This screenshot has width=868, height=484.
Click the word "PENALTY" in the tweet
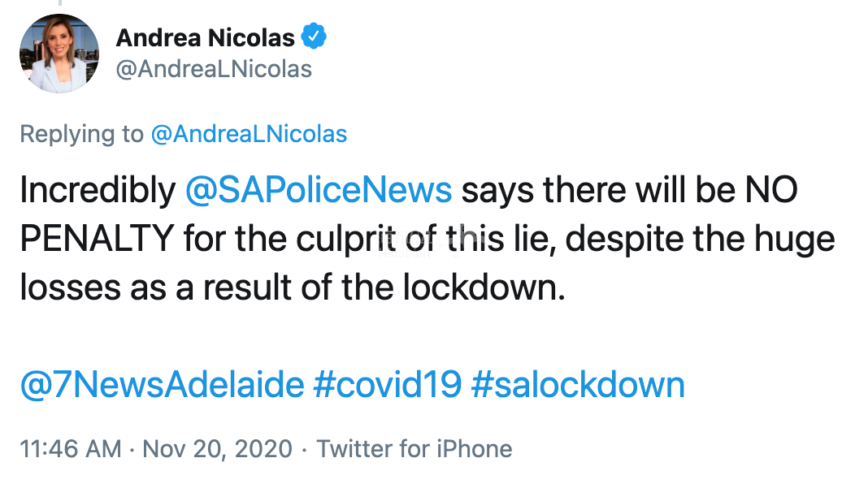[97, 239]
